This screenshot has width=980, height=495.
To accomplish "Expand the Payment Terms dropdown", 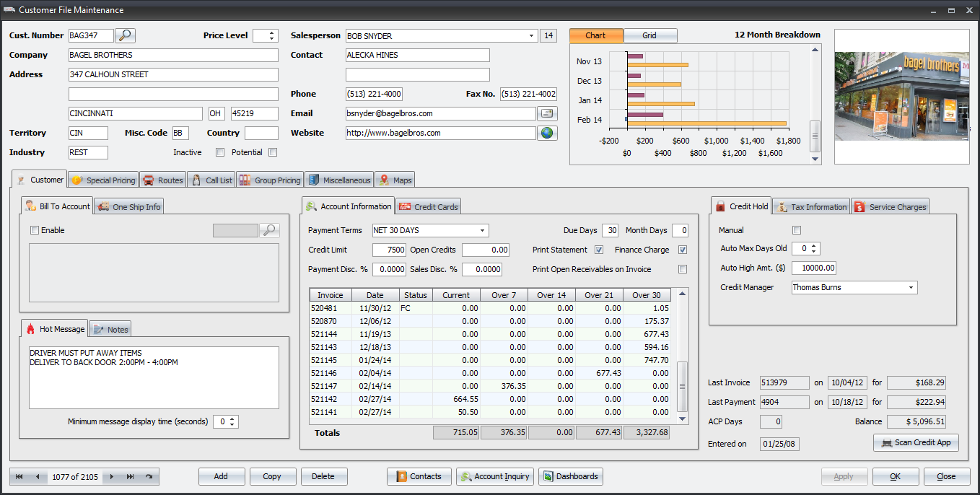I will (482, 230).
